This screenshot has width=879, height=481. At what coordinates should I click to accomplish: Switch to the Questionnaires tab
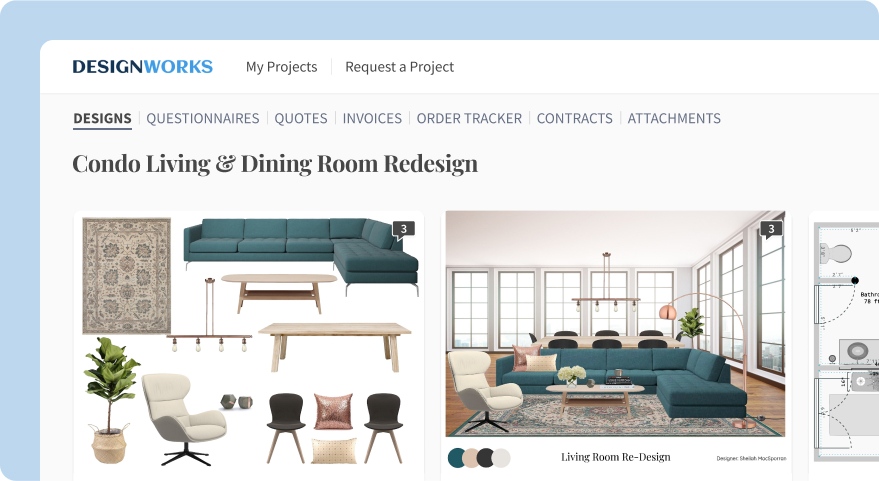pyautogui.click(x=203, y=118)
